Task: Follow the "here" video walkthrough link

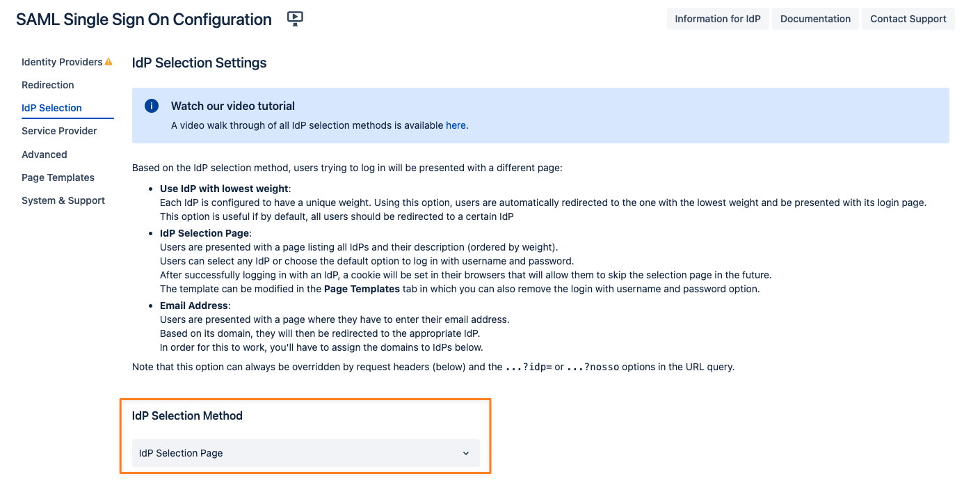Action: pos(456,125)
